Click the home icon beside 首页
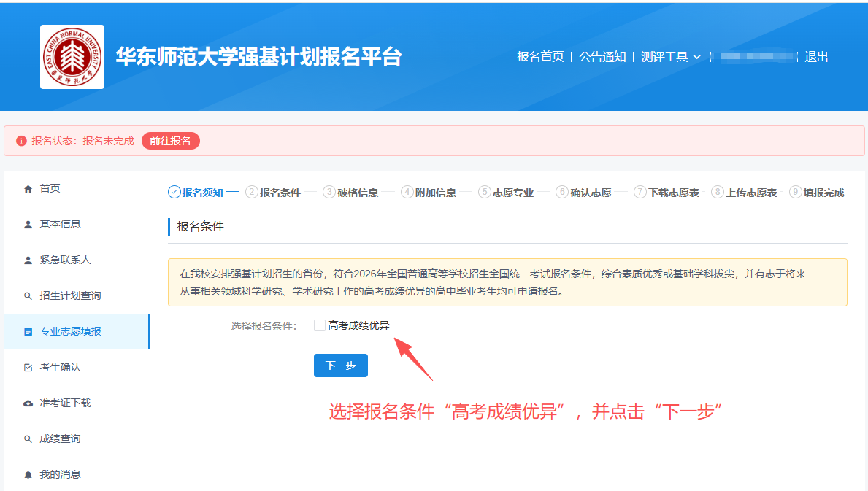Viewport: 868px width, 491px height. coord(28,189)
